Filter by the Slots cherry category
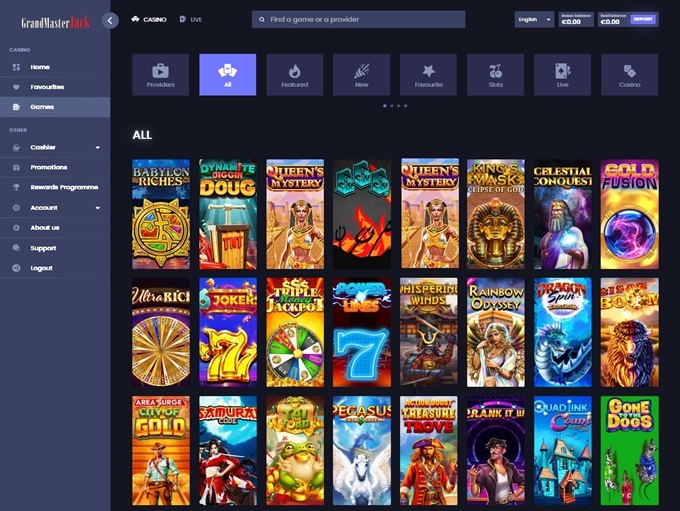 tap(495, 75)
